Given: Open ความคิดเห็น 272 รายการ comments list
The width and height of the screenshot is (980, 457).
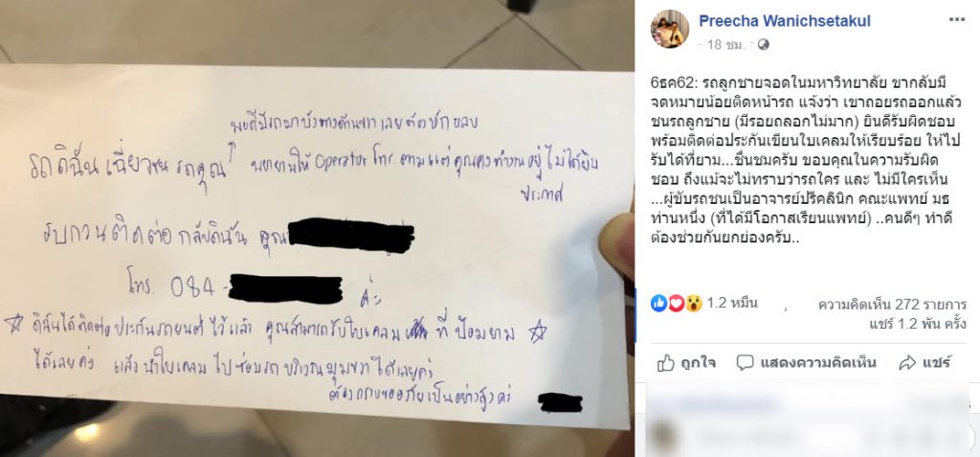Looking at the screenshot, I should click(x=893, y=305).
